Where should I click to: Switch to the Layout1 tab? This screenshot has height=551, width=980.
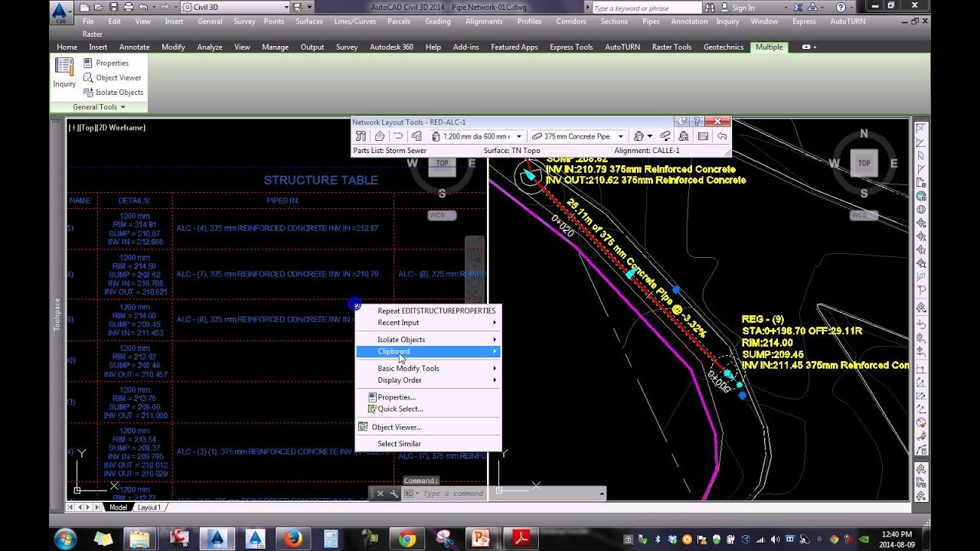click(149, 507)
